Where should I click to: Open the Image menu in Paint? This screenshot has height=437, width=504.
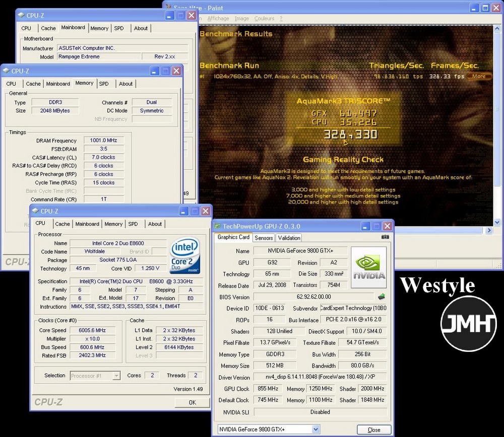241,18
